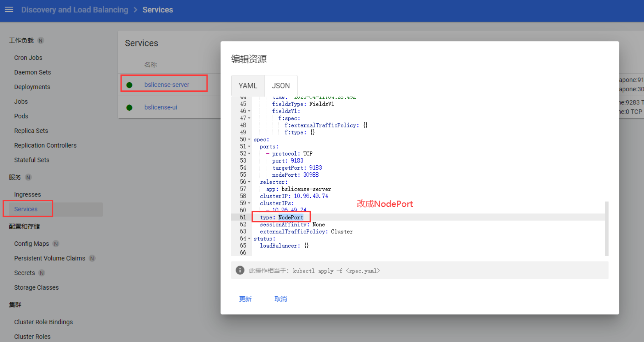Click the info icon beside kubectl hint
This screenshot has width=644, height=342.
coord(240,270)
